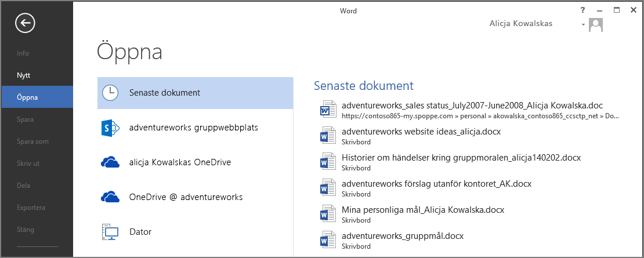The height and width of the screenshot is (258, 644).
Task: Open Dela in the sidebar
Action: (x=37, y=186)
